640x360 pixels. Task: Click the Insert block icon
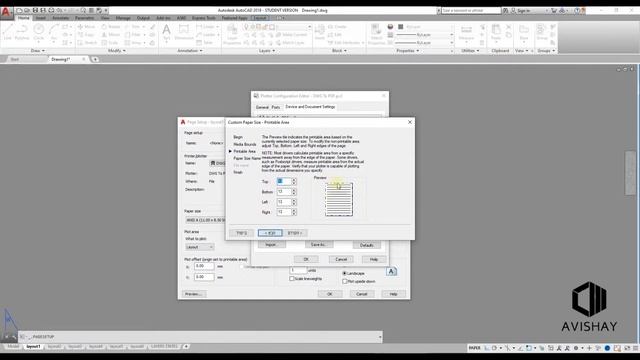320,32
